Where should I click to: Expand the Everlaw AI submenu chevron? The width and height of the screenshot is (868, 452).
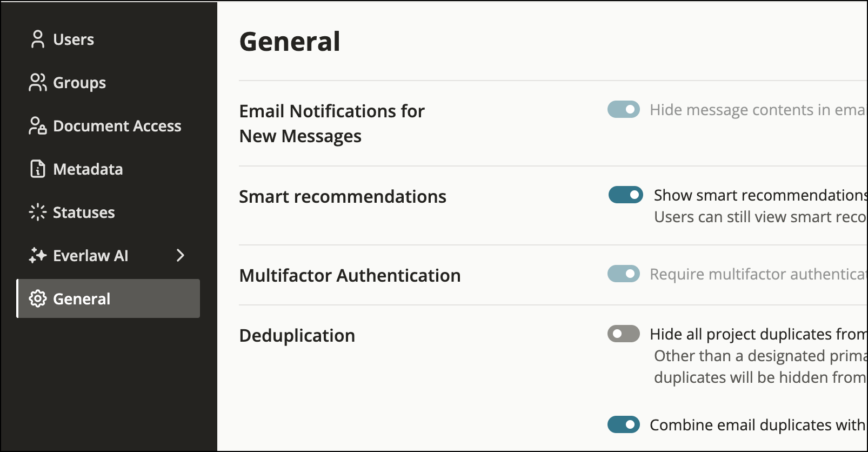click(x=181, y=255)
